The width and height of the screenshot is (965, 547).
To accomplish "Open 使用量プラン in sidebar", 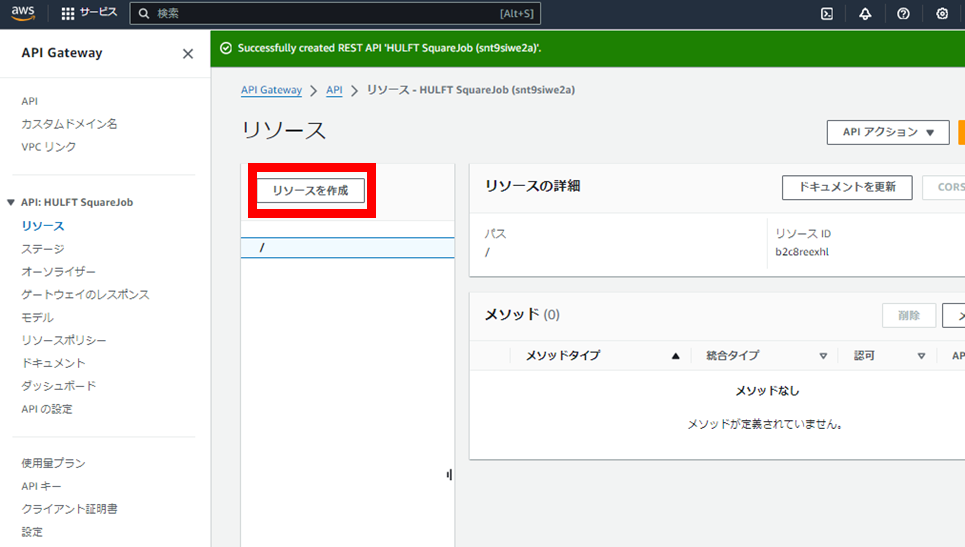I will (x=53, y=463).
